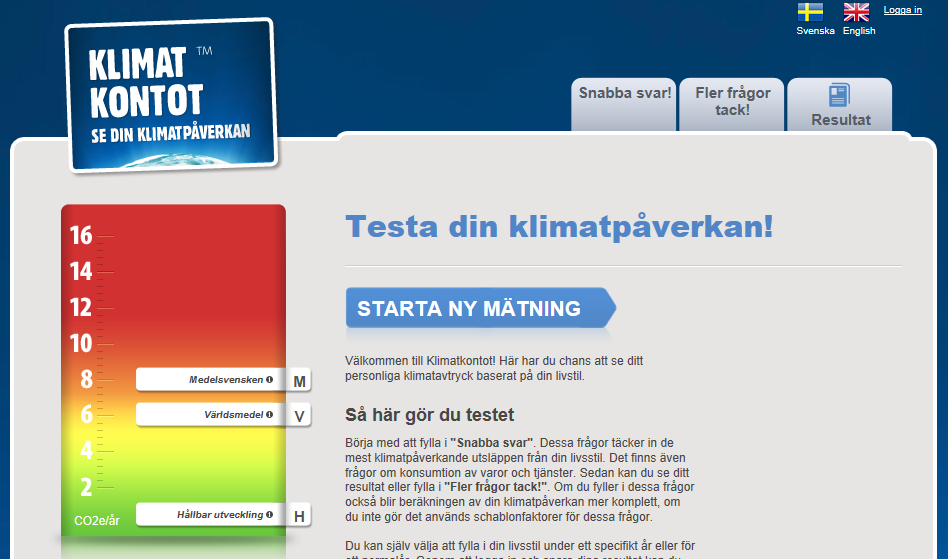The image size is (948, 559).
Task: Click the Klimatkontot logo
Action: pos(171,95)
